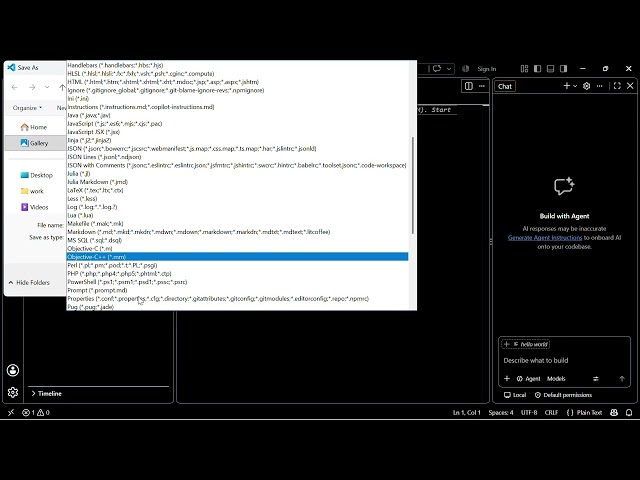
Task: Go up one folder level in Save As
Action: click(62, 87)
